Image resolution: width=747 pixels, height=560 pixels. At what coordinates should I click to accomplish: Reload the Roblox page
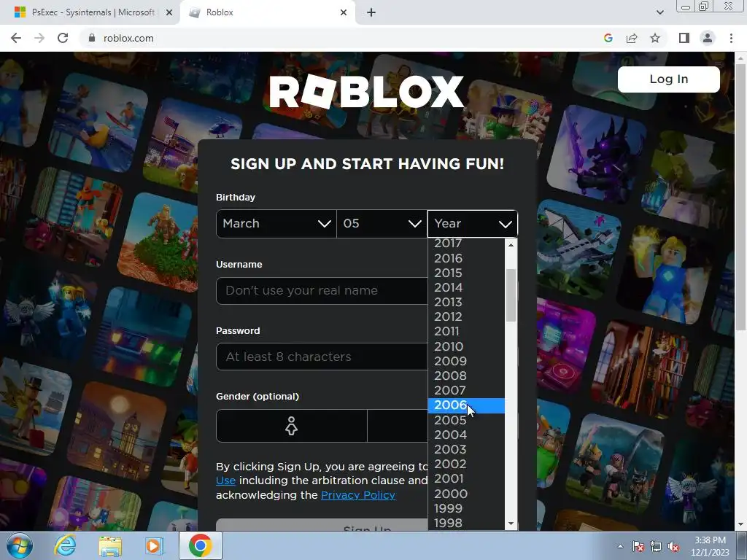pos(63,38)
